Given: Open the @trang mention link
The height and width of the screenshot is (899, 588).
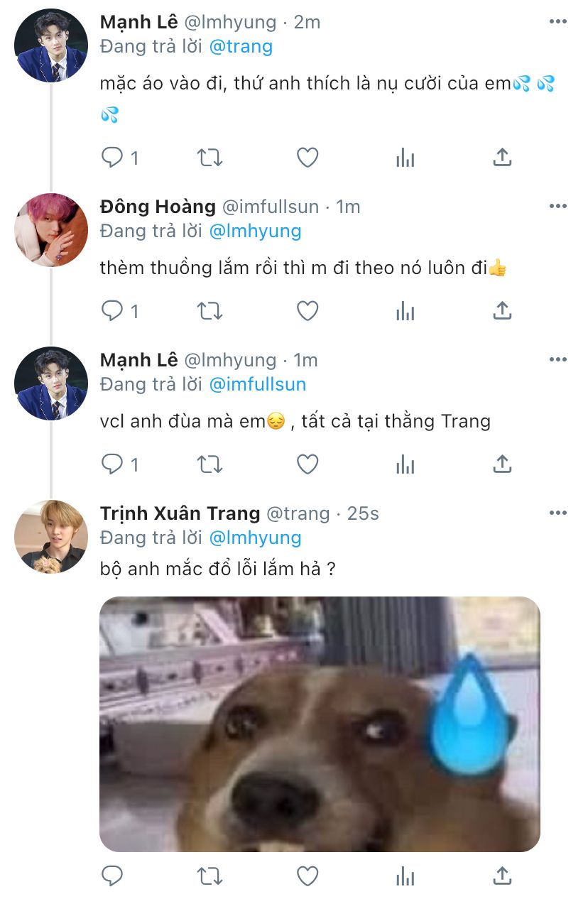Looking at the screenshot, I should [x=241, y=47].
